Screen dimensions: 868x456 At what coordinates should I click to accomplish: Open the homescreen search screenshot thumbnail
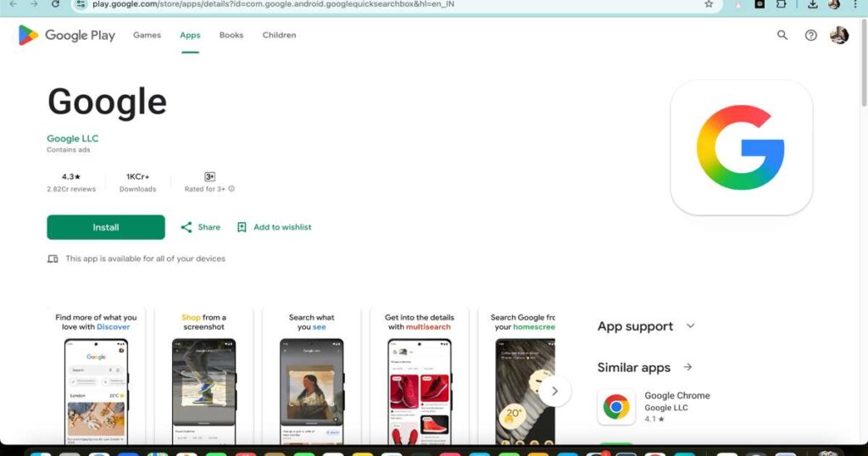pos(517,376)
